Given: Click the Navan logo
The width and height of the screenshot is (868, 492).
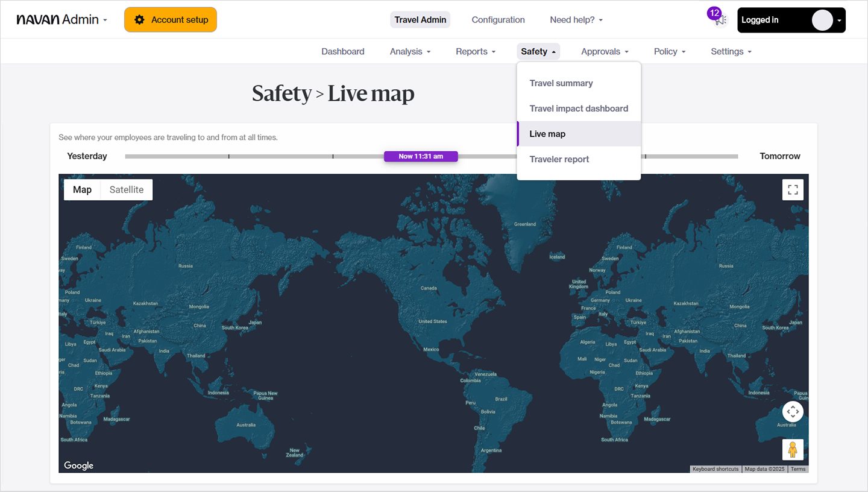Looking at the screenshot, I should 46,20.
